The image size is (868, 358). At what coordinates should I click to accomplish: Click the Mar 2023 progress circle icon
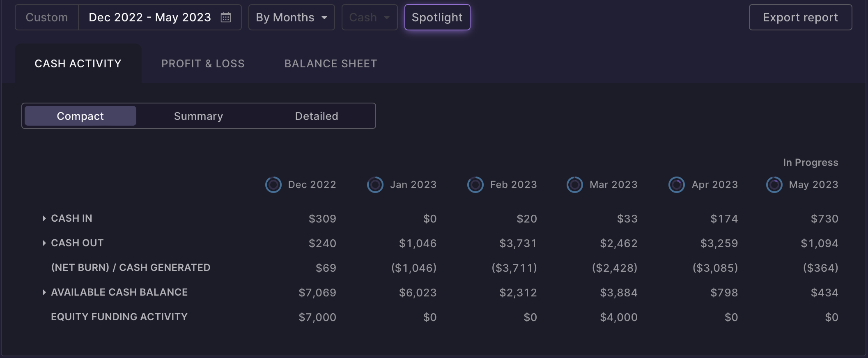coord(574,185)
